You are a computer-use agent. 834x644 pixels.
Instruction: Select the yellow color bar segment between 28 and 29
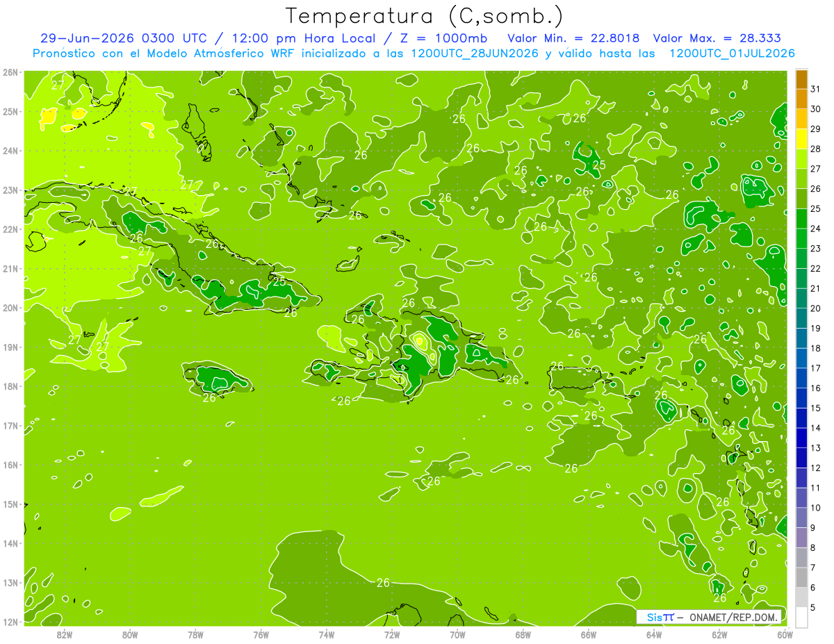pos(801,138)
